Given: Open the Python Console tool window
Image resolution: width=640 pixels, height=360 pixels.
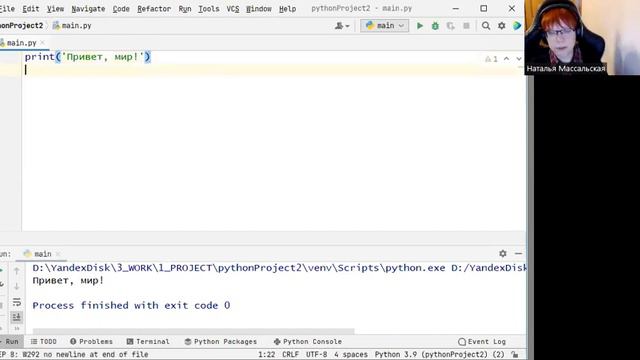Looking at the screenshot, I should click(308, 342).
